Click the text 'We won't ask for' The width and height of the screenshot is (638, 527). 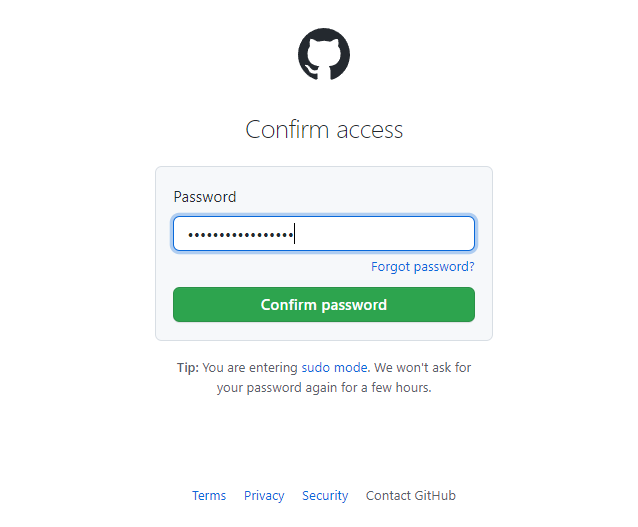pyautogui.click(x=422, y=367)
